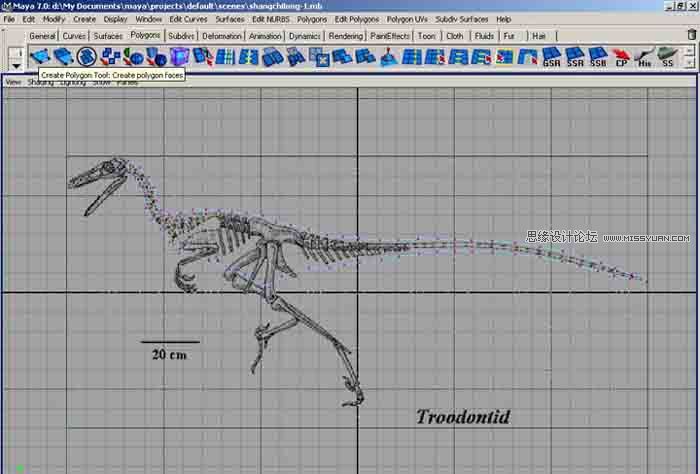Click the GSR shelf button
Image resolution: width=700 pixels, height=474 pixels.
click(x=552, y=57)
